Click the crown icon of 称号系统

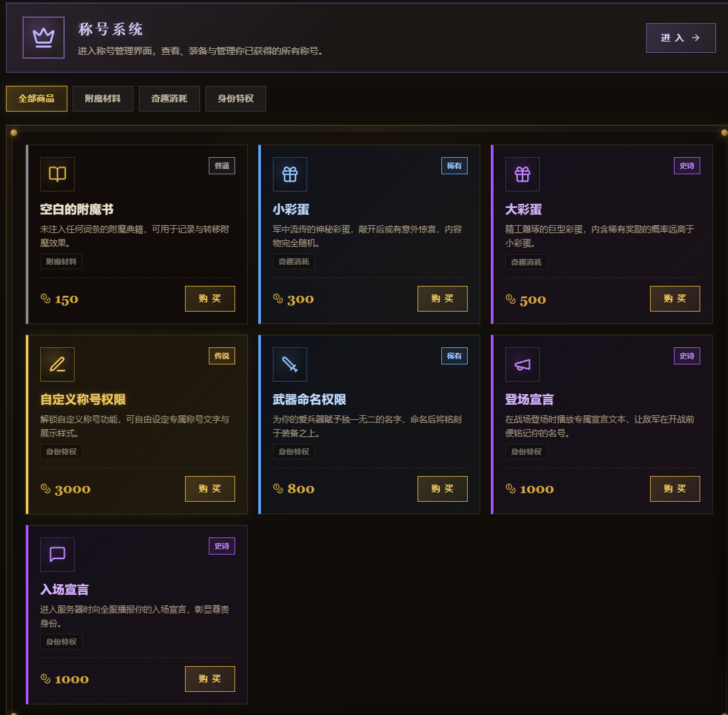44,38
